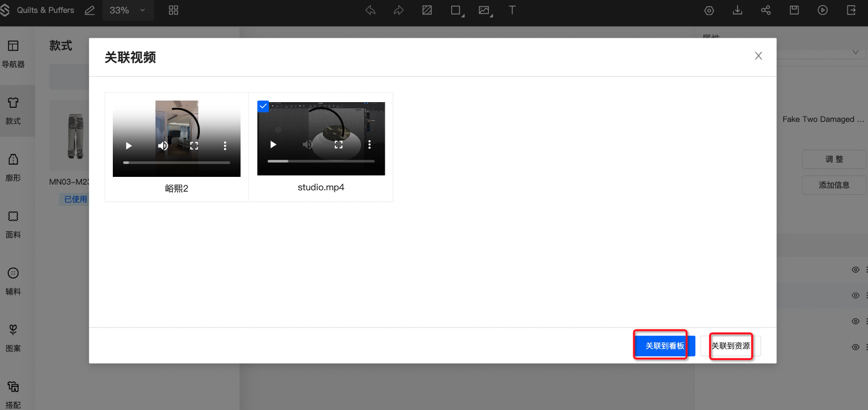Toggle the last eye visibility icon
868x410 pixels.
point(855,347)
